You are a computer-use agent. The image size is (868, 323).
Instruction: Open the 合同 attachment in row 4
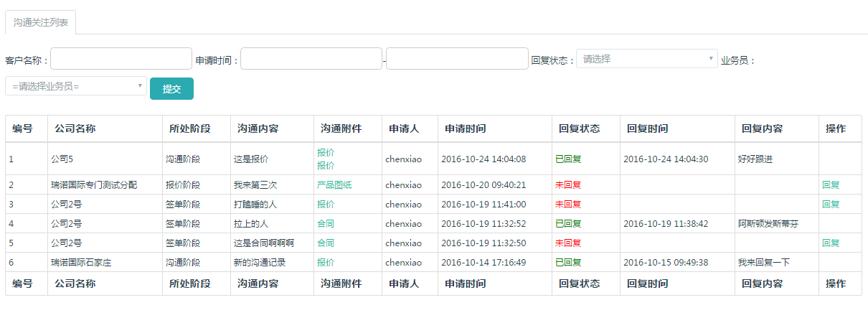(x=326, y=224)
